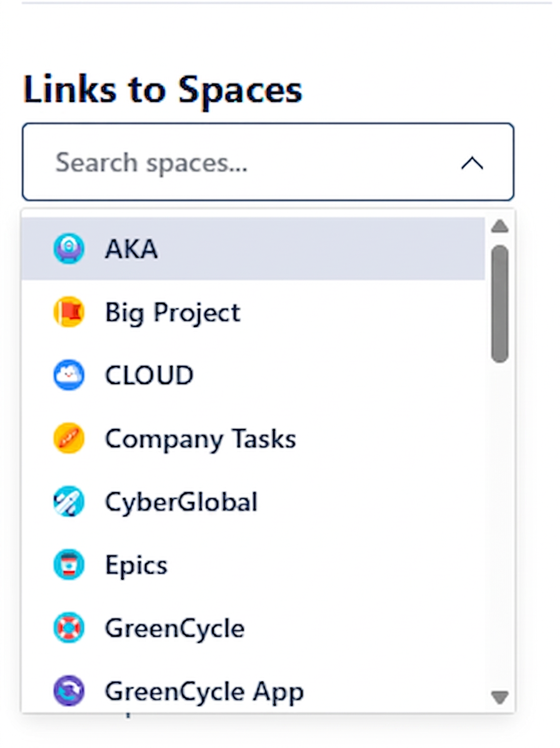This screenshot has height=748, width=560.
Task: Select the CLOUD space option
Action: coord(253,375)
